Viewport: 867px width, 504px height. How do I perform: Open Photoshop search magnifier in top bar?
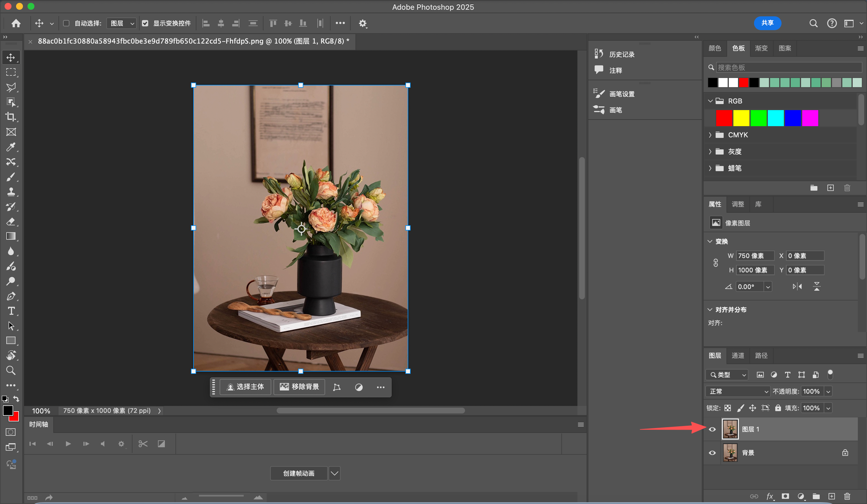click(x=813, y=23)
